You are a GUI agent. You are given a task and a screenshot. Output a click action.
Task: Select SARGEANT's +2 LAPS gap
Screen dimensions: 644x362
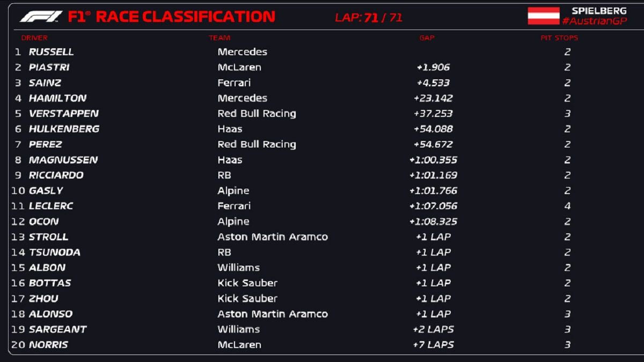click(x=433, y=329)
